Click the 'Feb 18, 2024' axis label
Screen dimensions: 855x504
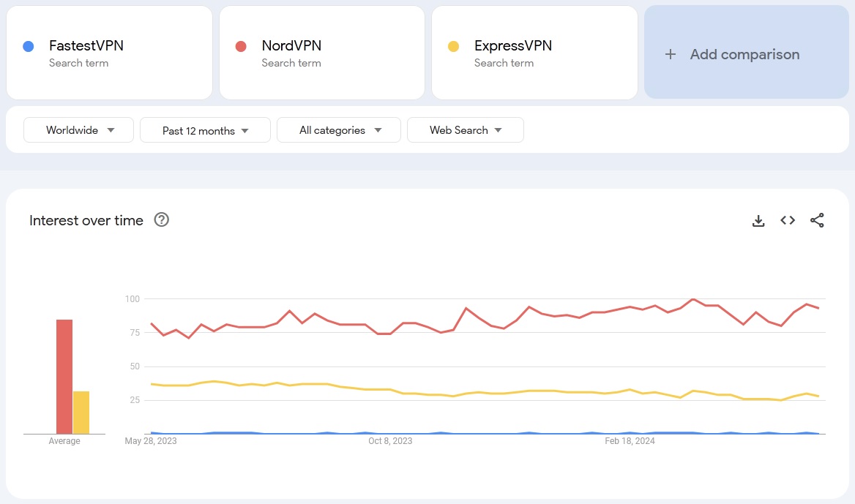point(630,441)
